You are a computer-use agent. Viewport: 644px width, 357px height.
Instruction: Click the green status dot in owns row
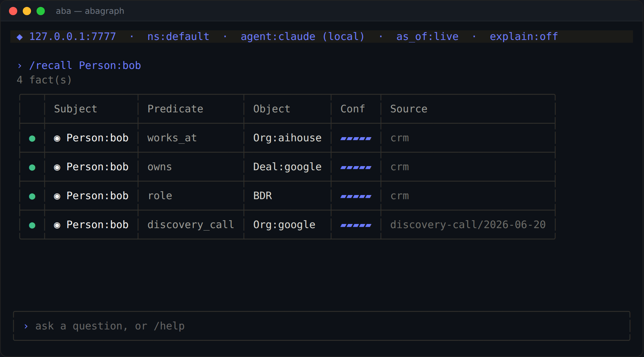pyautogui.click(x=32, y=167)
